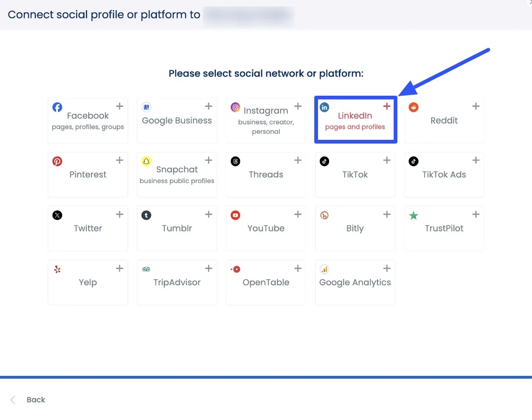Click the Facebook logo icon

[x=57, y=107]
